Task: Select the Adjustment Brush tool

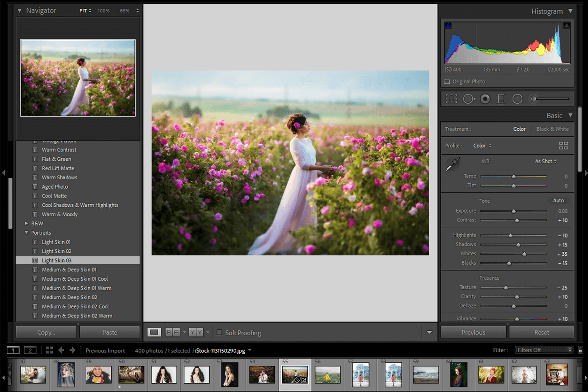Action: [x=550, y=99]
